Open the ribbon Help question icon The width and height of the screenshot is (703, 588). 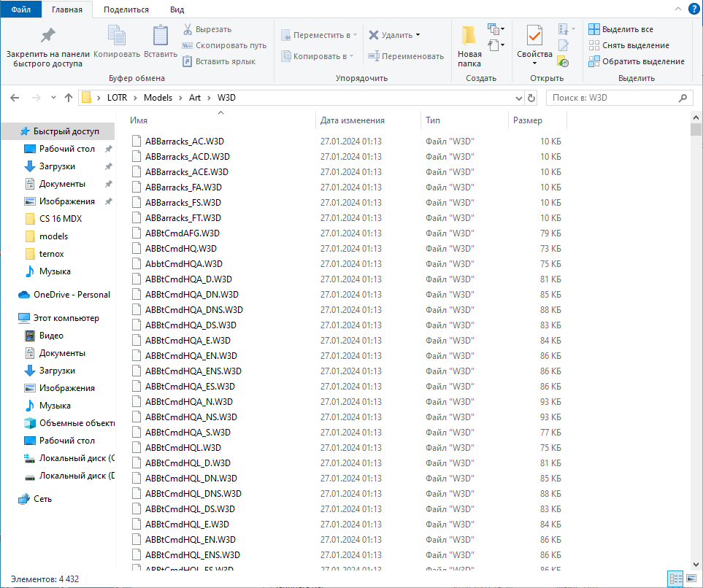tap(694, 9)
